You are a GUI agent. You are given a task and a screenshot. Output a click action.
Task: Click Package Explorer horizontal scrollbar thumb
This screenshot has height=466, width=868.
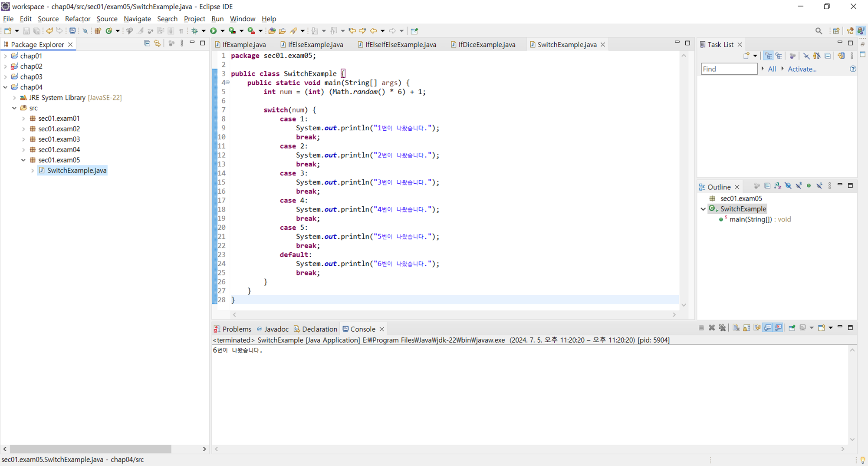90,449
